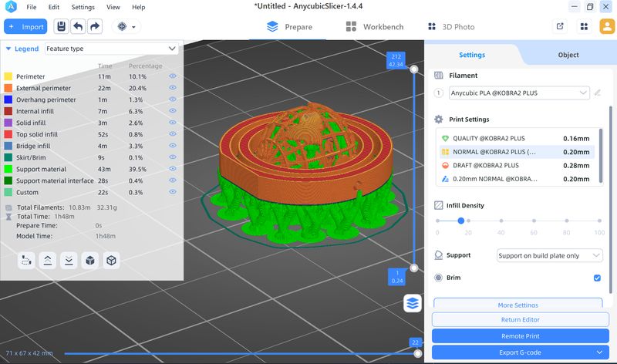Open the printer target icon dropdown
617x364 pixels.
tap(126, 27)
